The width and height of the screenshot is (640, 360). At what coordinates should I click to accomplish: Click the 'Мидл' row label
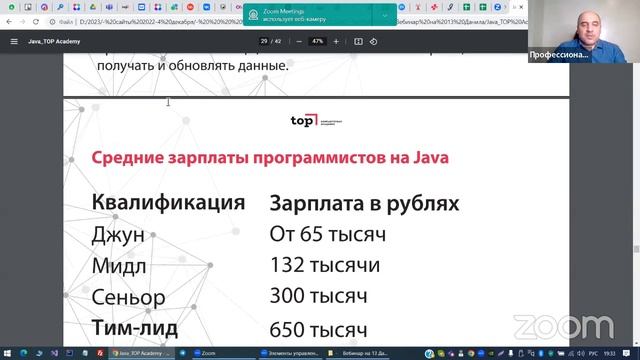point(119,266)
